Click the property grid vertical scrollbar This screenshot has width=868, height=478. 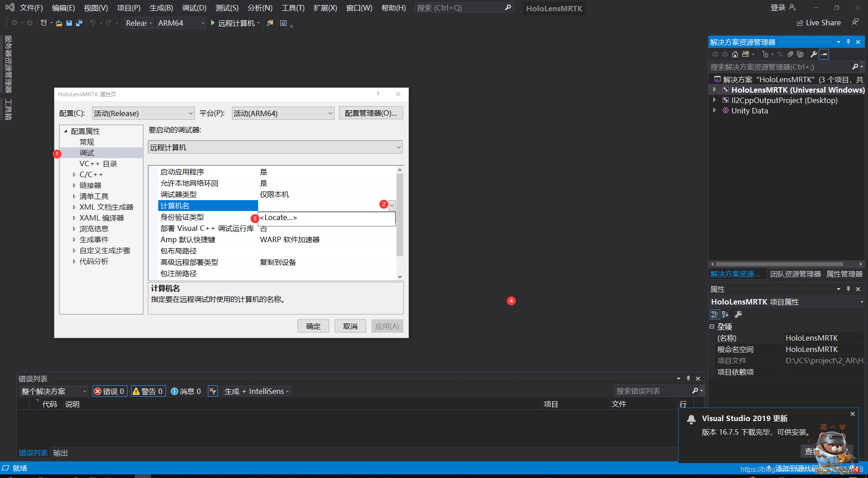coord(400,215)
